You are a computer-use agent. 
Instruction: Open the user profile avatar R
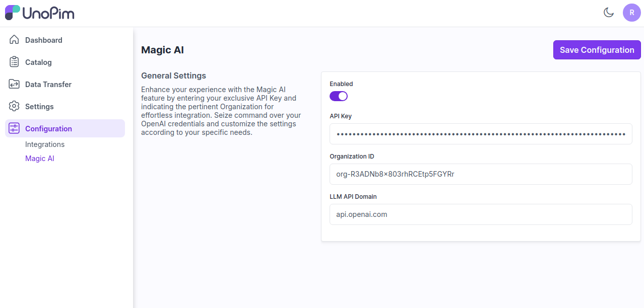(x=631, y=13)
